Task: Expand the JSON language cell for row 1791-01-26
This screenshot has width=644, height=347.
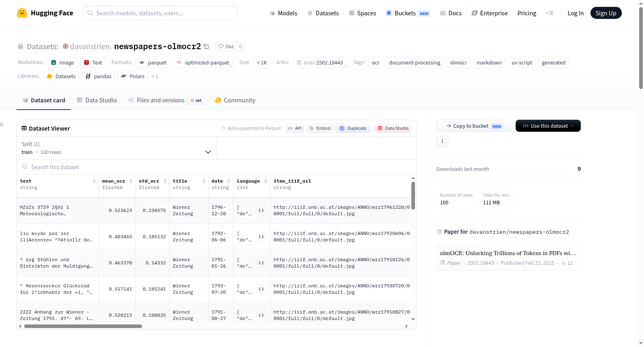Action: (x=261, y=263)
